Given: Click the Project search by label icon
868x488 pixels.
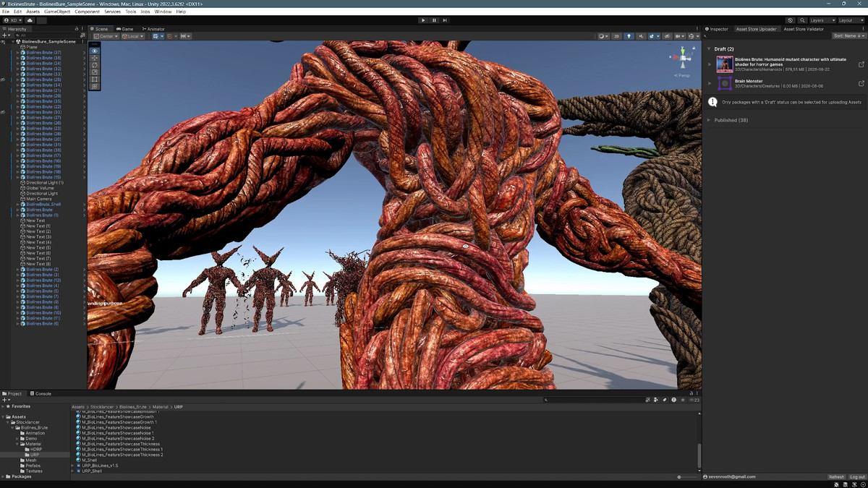Looking at the screenshot, I should pyautogui.click(x=665, y=400).
